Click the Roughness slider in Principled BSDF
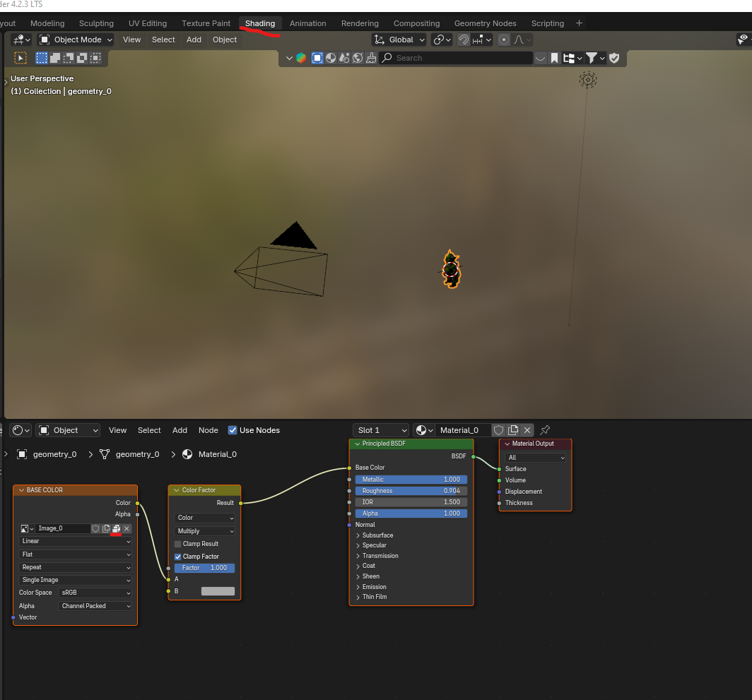This screenshot has height=700, width=752. [x=411, y=491]
